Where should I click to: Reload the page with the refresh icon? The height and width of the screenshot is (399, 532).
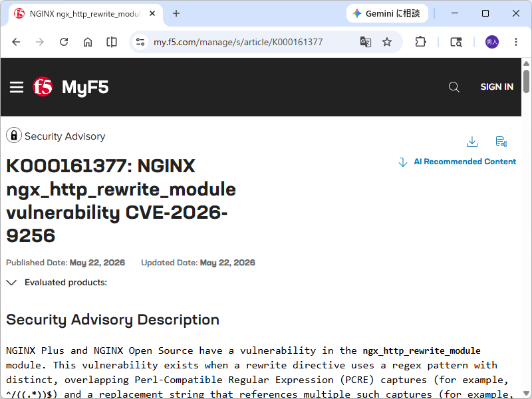pos(64,42)
